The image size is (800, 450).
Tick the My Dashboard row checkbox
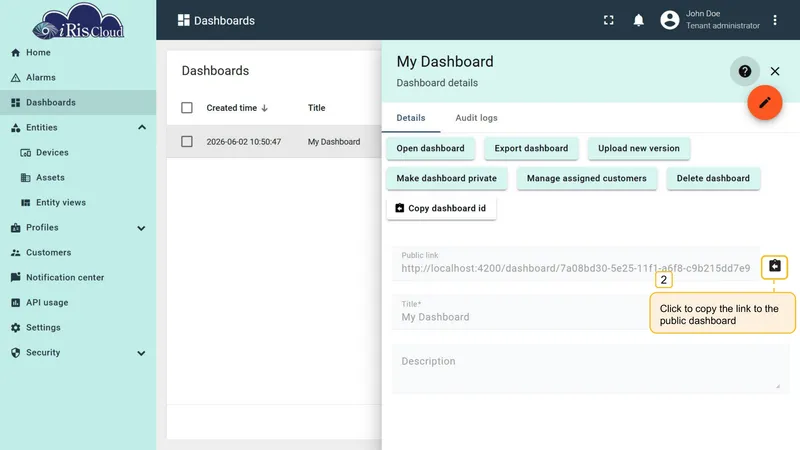point(187,141)
